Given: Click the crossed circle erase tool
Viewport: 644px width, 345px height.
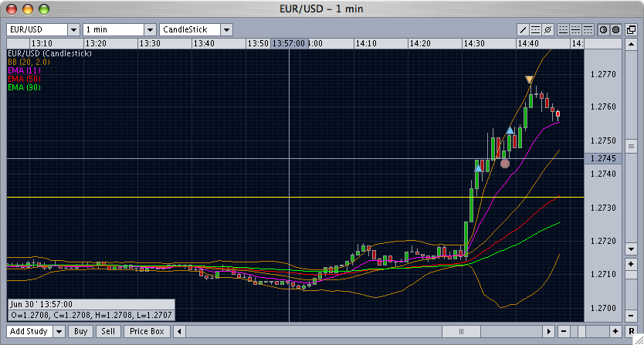Looking at the screenshot, I should (547, 29).
